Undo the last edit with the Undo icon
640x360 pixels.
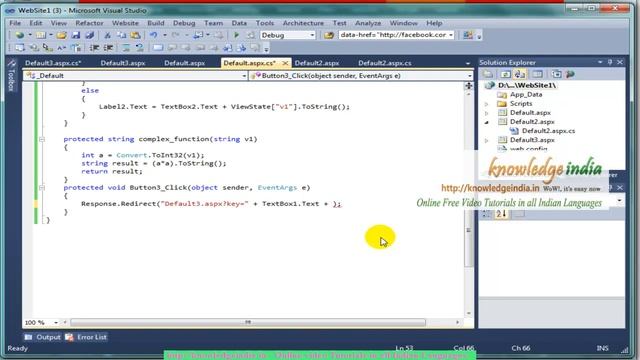point(153,36)
